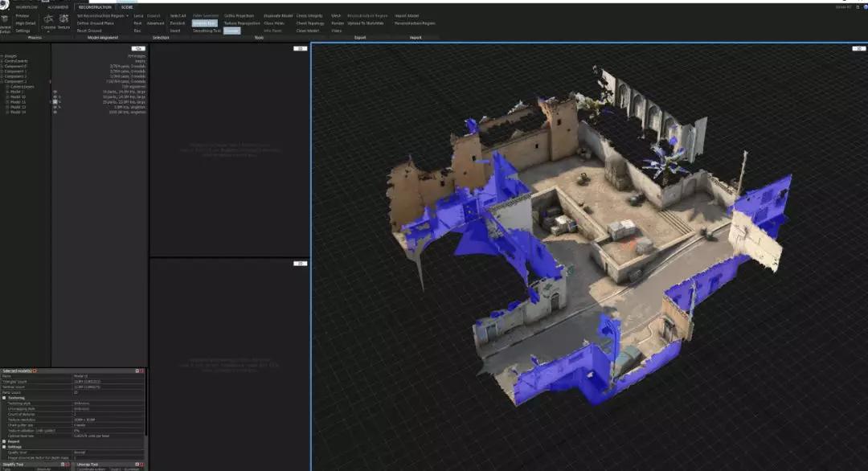Click the Texture icon in the ribbon
The width and height of the screenshot is (868, 471).
click(62, 20)
